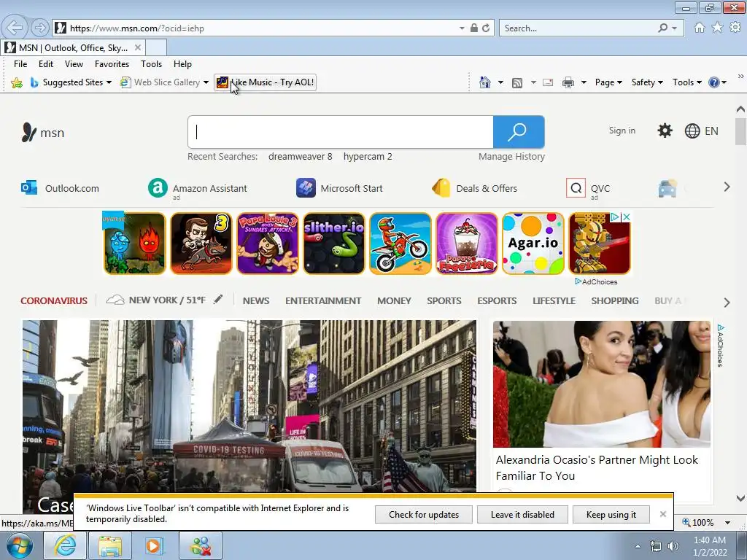Image resolution: width=747 pixels, height=560 pixels.
Task: Open the ENTERTAINMENT category
Action: [x=323, y=300]
